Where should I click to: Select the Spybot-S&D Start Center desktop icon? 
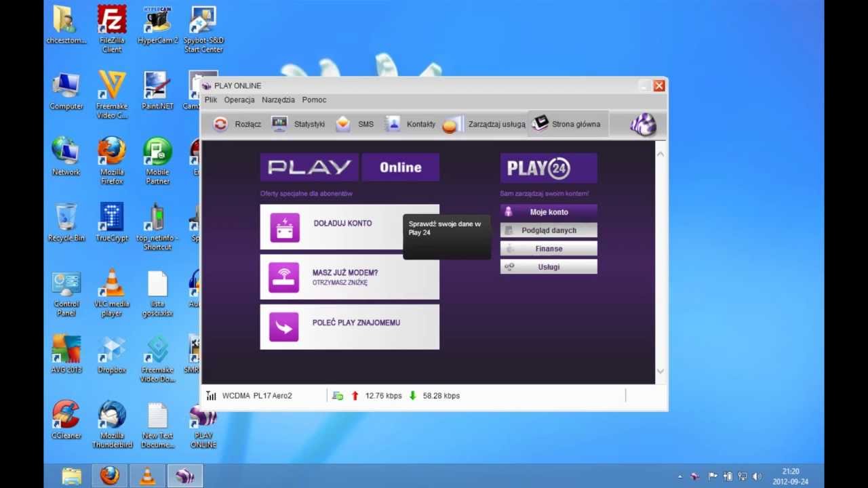(203, 29)
